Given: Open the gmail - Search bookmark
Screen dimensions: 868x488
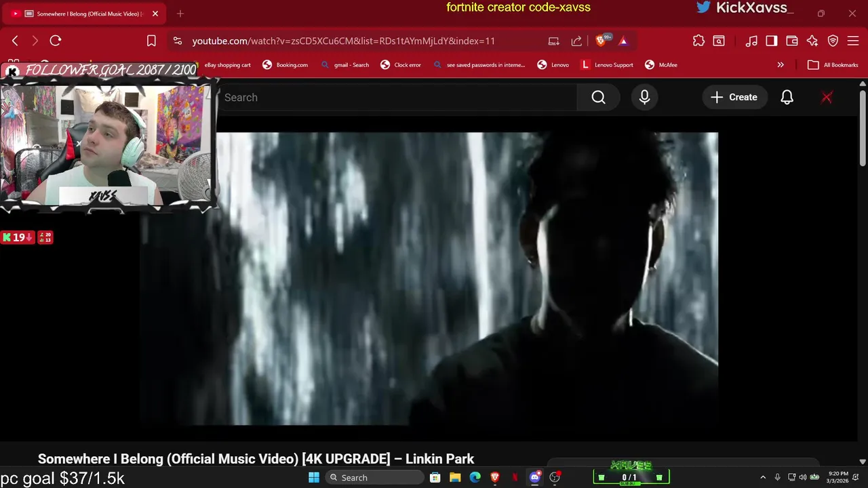Looking at the screenshot, I should [x=345, y=65].
